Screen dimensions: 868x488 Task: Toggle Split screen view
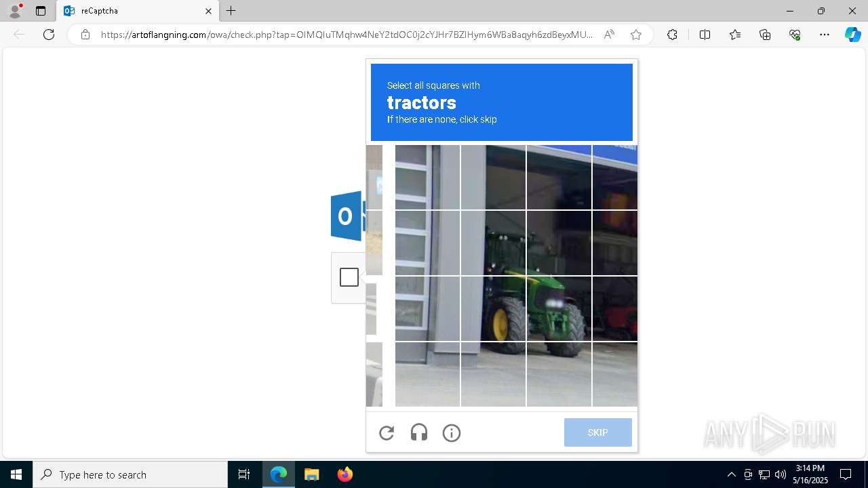[x=705, y=35]
